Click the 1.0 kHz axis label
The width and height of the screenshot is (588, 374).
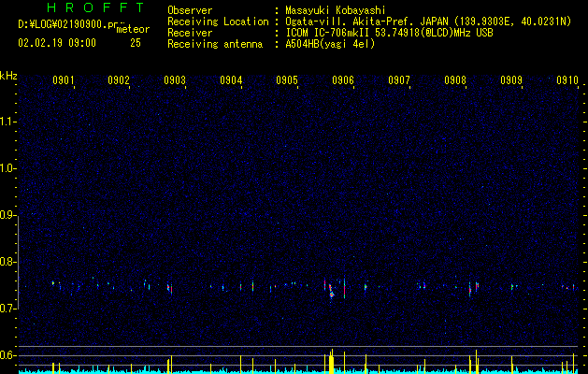click(x=7, y=168)
